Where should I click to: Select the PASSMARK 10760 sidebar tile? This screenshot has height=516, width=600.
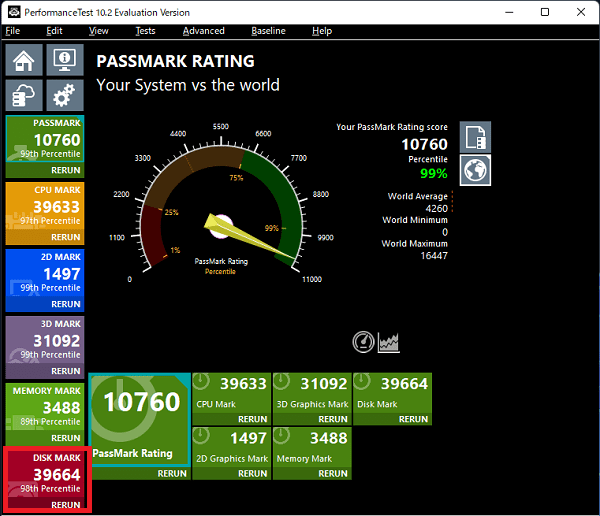(x=45, y=139)
